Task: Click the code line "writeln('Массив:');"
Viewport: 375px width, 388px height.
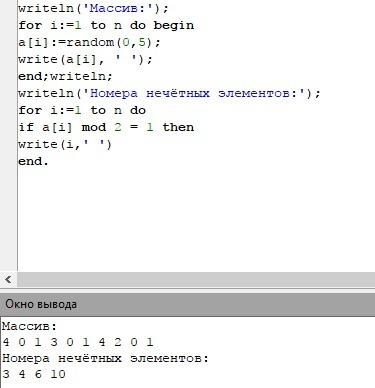Action: click(93, 8)
